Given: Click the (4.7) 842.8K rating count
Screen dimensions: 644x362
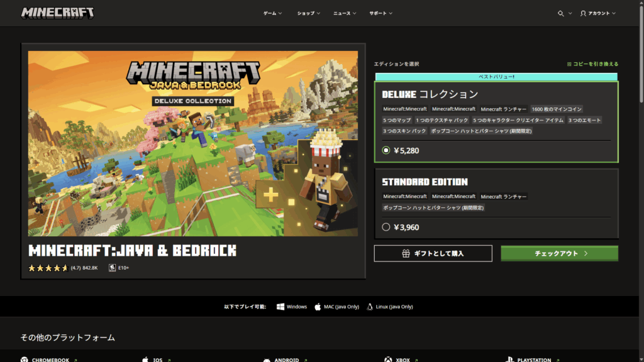Looking at the screenshot, I should (84, 268).
